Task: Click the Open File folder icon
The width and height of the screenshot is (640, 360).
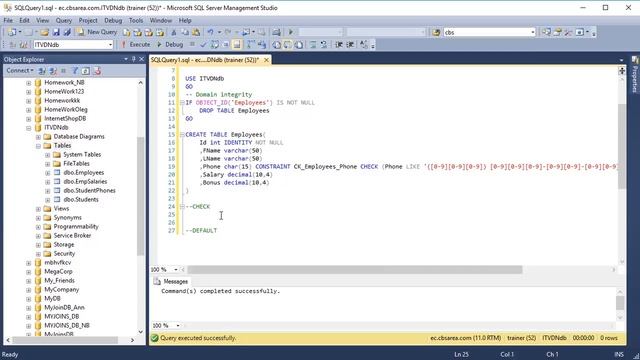Action: (x=44, y=32)
